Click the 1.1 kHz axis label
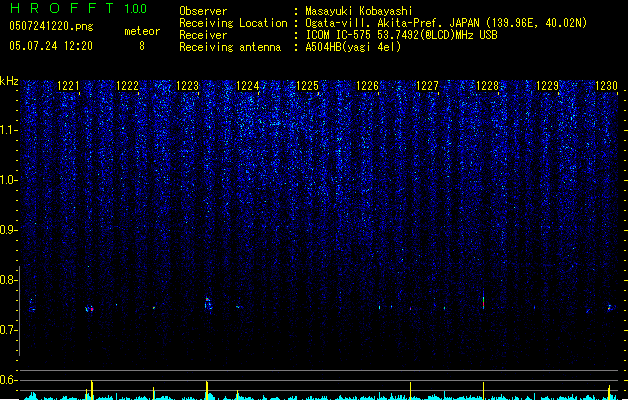629x400 pixels. click(x=8, y=130)
